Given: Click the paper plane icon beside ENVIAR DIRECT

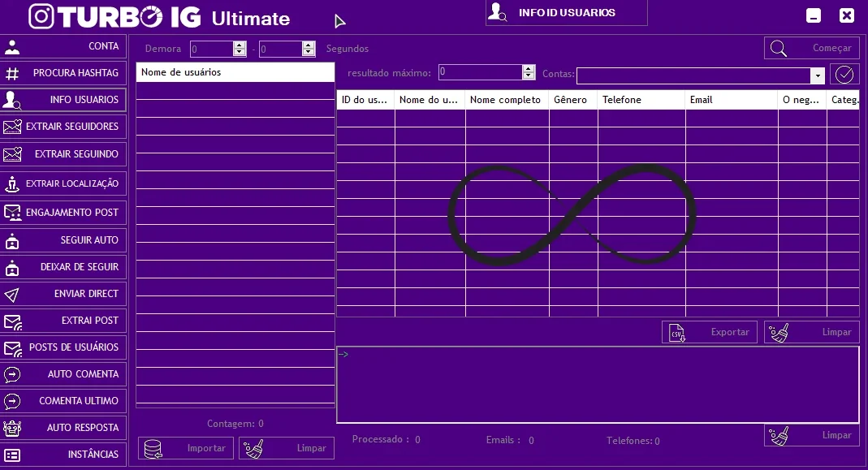Looking at the screenshot, I should [x=12, y=295].
